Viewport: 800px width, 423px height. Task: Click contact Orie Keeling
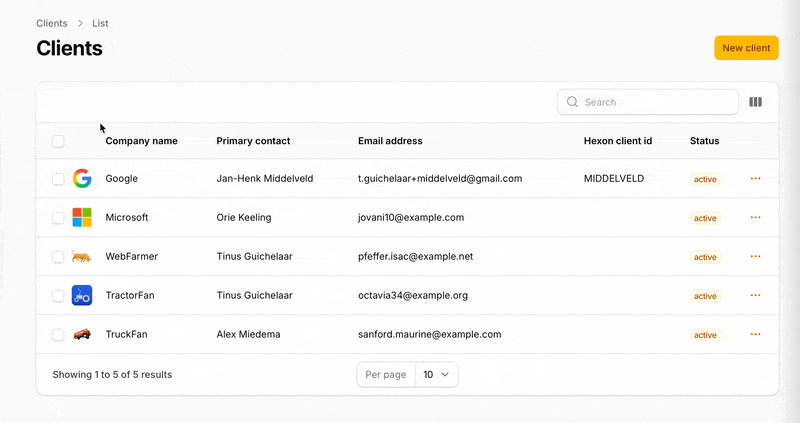[244, 217]
